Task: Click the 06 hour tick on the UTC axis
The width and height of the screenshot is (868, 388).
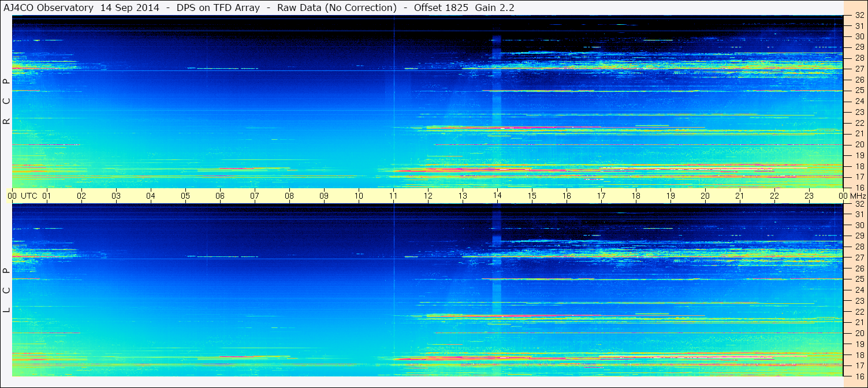Action: point(220,196)
